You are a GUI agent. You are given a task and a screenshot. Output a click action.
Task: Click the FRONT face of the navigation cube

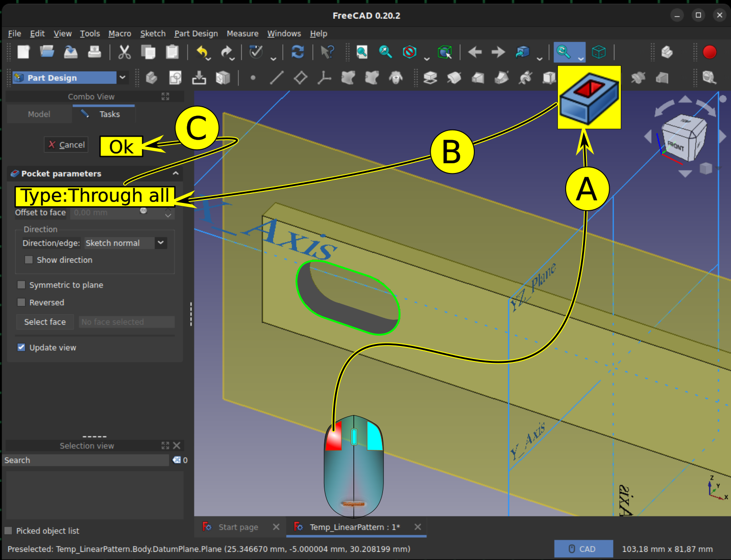coord(675,145)
